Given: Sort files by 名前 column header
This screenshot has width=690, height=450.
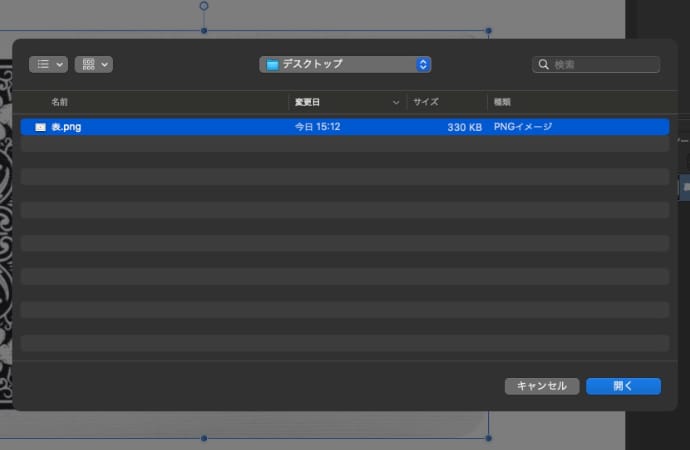Looking at the screenshot, I should coord(60,102).
